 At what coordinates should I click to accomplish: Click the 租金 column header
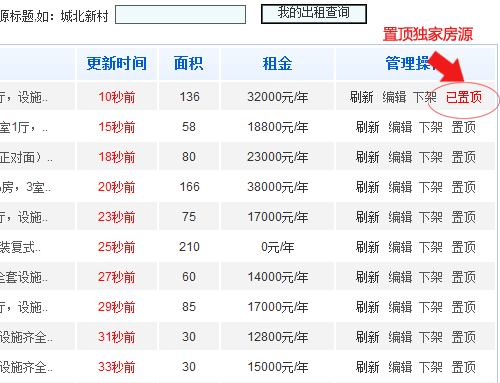(x=277, y=63)
